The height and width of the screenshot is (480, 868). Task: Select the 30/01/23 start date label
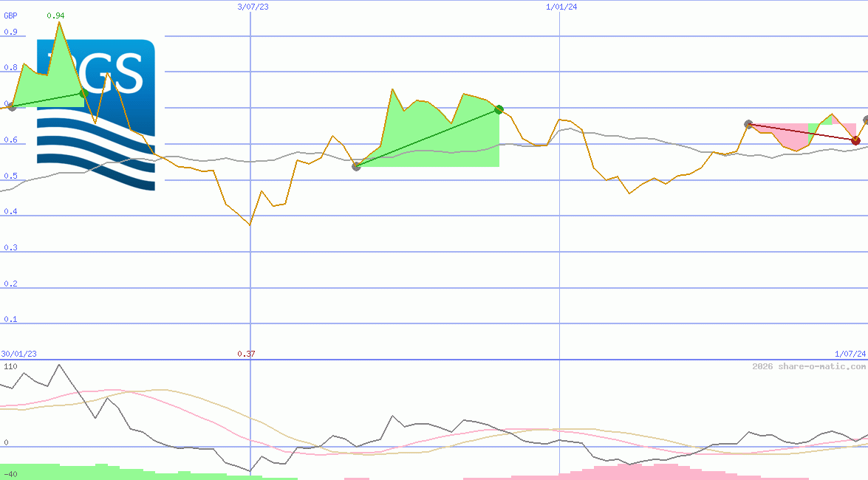tap(19, 354)
